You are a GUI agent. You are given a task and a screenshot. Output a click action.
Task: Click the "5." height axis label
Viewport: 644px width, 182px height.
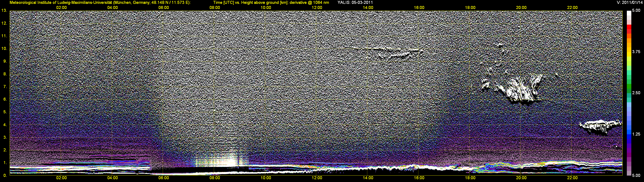(x=5, y=112)
